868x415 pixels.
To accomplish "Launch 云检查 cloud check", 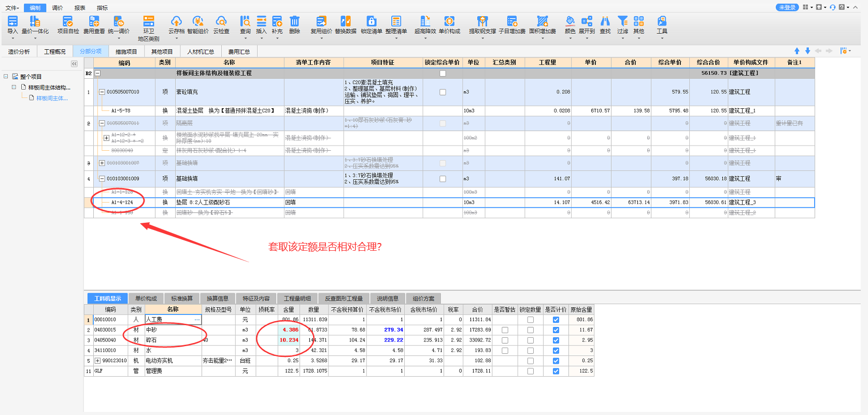I will click(x=221, y=21).
